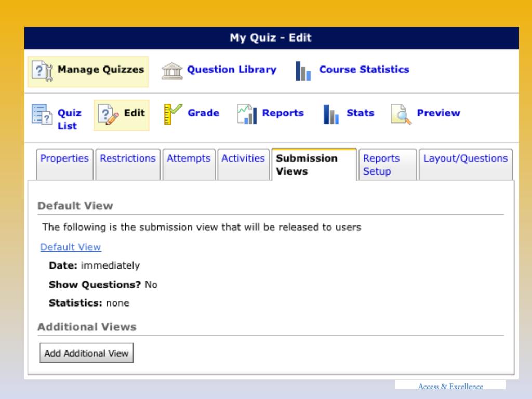Open the Default View hyperlink
This screenshot has width=532, height=399.
click(x=71, y=247)
